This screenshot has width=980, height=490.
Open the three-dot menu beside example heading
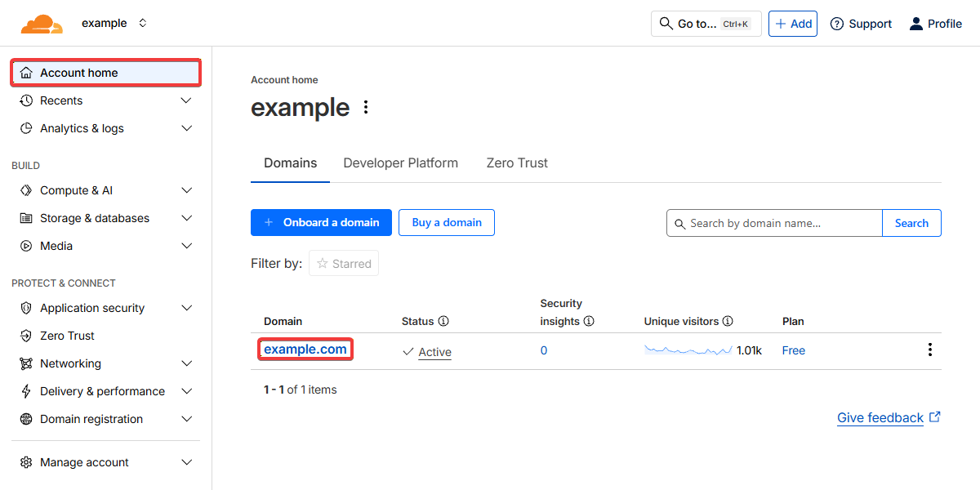(x=366, y=107)
